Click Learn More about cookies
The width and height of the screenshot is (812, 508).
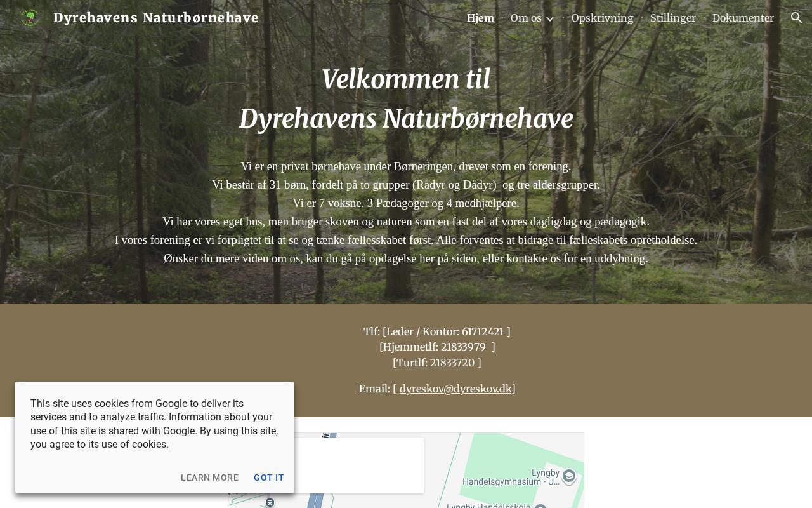(x=210, y=478)
